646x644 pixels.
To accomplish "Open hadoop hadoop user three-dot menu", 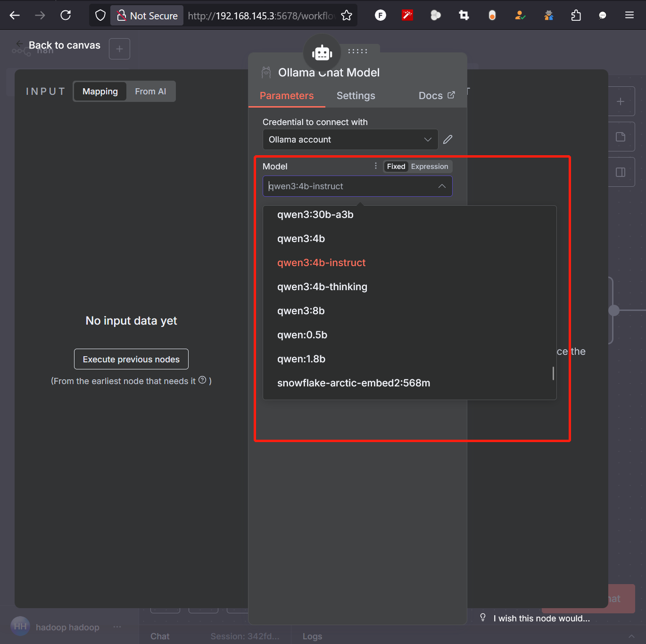I will coord(117,627).
